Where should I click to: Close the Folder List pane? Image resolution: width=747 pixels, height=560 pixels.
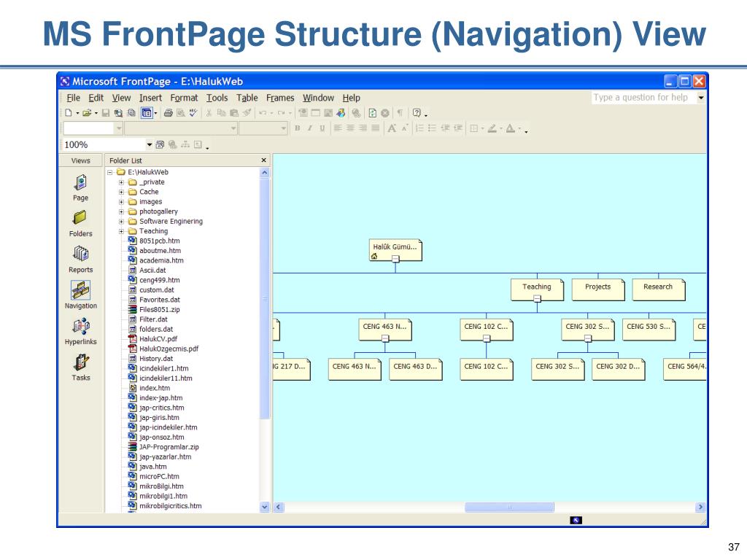click(263, 160)
